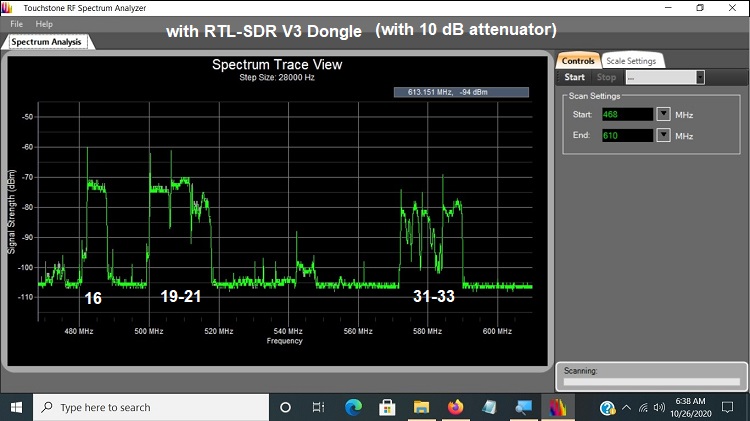Expand the Start frequency dropdown arrow
The width and height of the screenshot is (750, 421).
pos(663,114)
